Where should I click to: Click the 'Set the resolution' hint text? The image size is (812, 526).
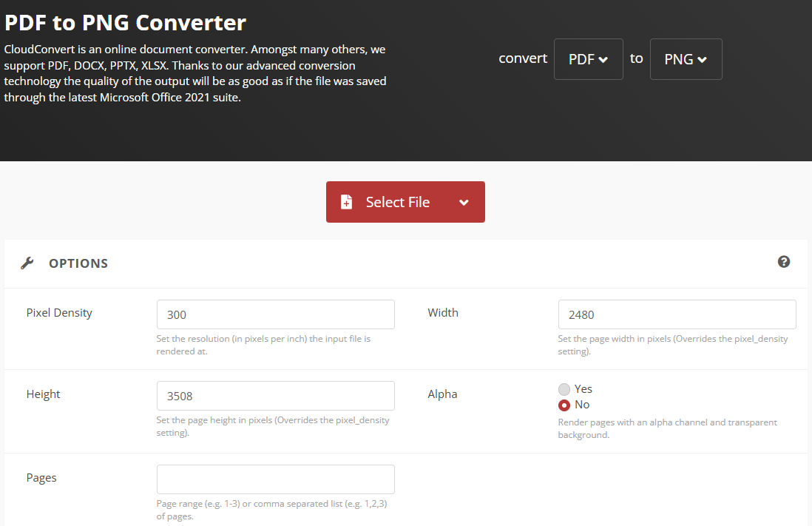263,345
